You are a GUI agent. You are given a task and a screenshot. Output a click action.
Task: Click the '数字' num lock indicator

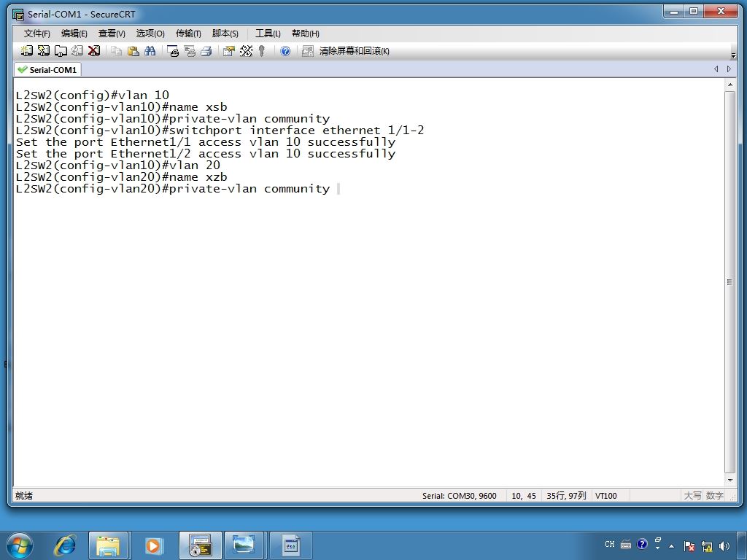(715, 496)
